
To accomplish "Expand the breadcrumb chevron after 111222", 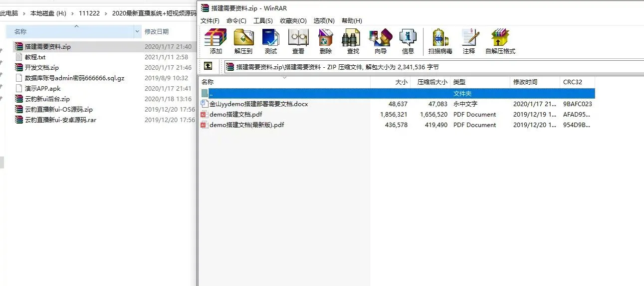I will coord(106,13).
